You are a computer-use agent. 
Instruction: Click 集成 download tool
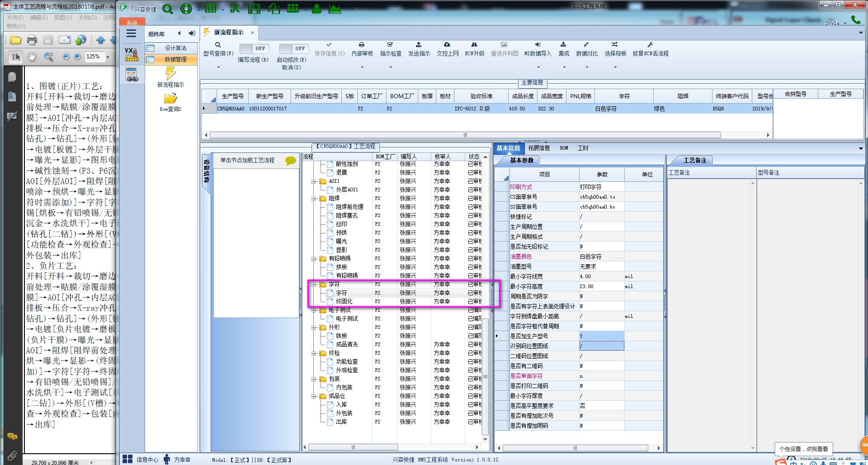[564, 49]
